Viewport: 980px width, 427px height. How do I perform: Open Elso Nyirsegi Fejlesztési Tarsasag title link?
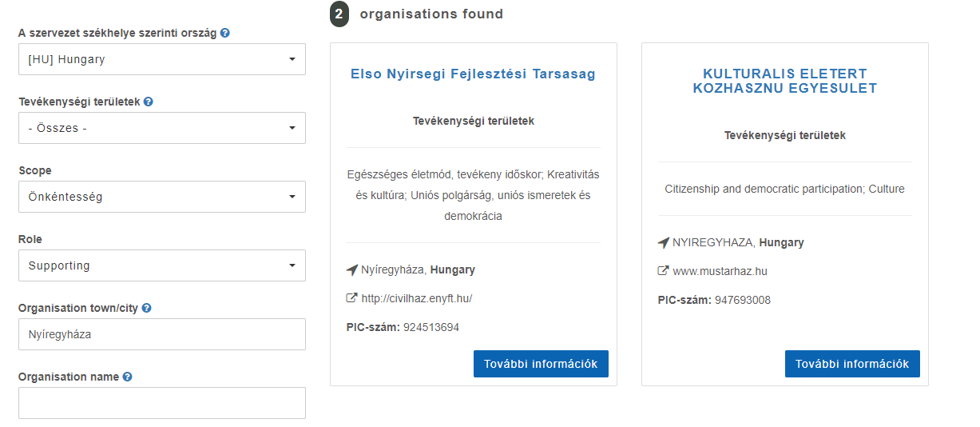click(473, 74)
